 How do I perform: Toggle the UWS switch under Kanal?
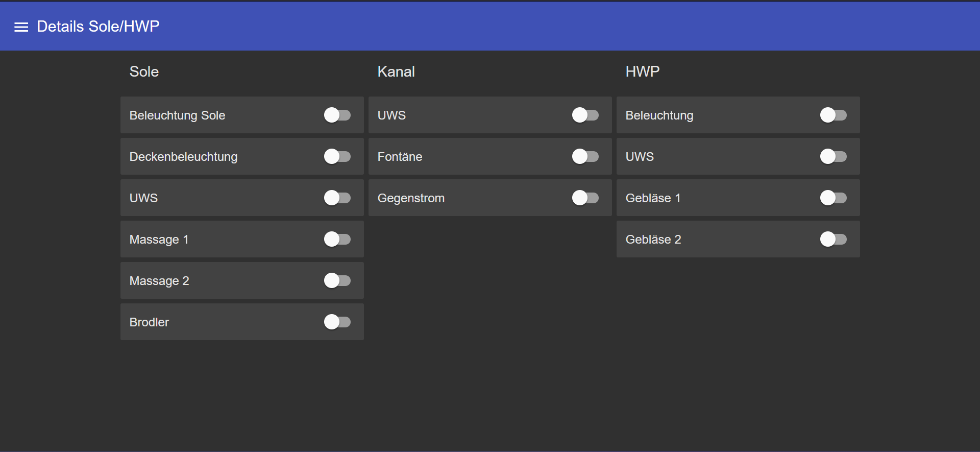click(585, 115)
